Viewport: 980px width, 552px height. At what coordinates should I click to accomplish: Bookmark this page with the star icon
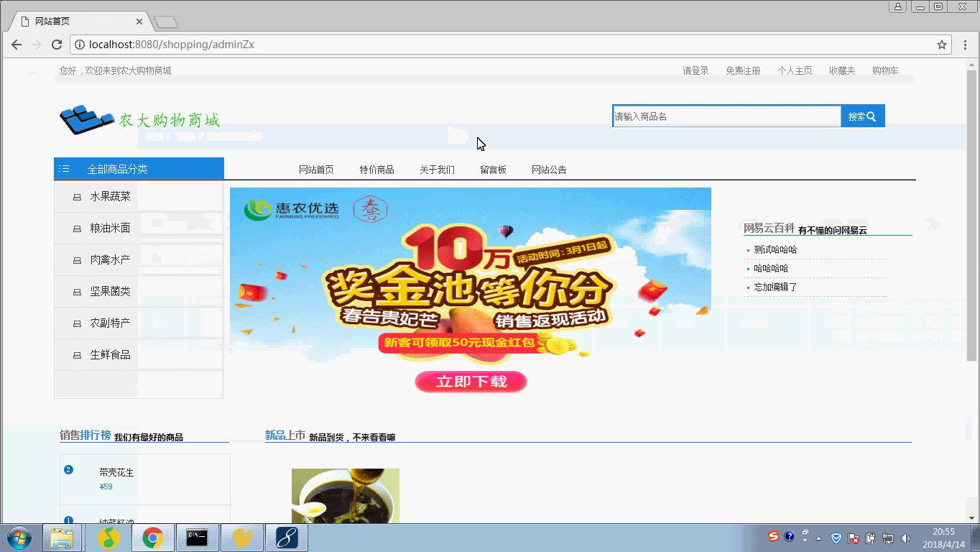point(942,45)
